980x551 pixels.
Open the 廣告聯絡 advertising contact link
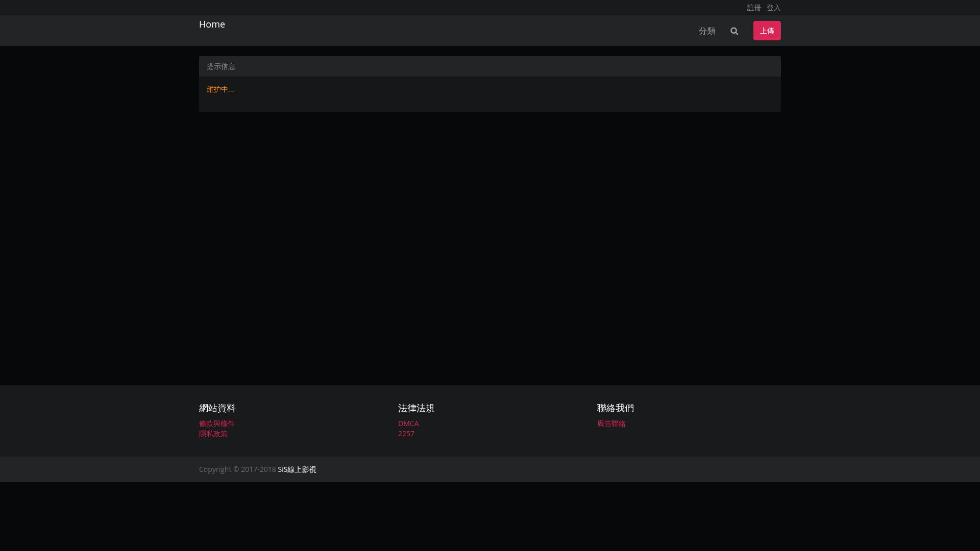(611, 423)
